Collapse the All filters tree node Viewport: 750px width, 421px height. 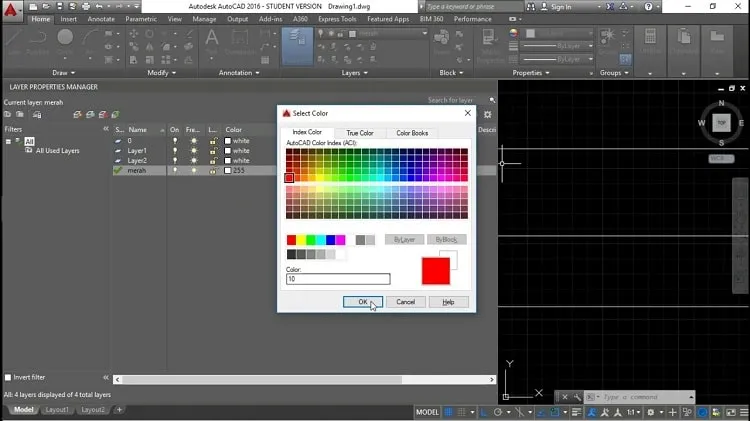[x=8, y=141]
